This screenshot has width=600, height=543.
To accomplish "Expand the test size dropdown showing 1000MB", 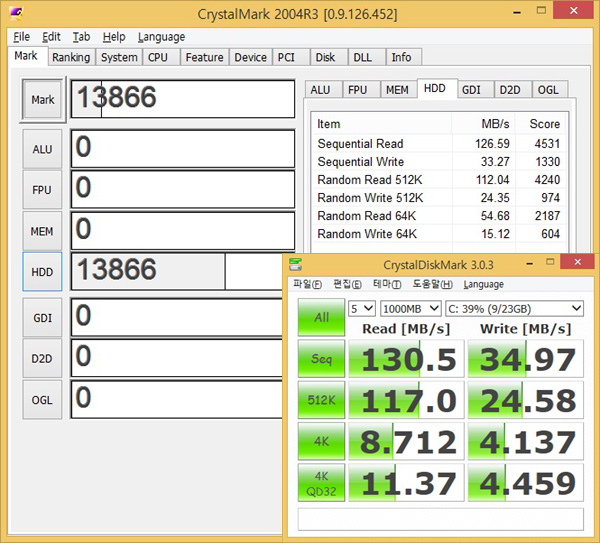I will 411,308.
